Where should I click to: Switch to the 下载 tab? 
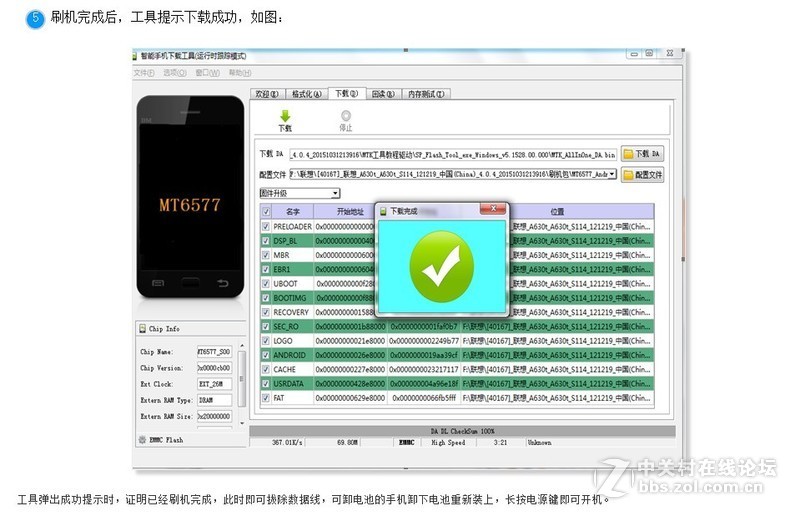coord(346,93)
